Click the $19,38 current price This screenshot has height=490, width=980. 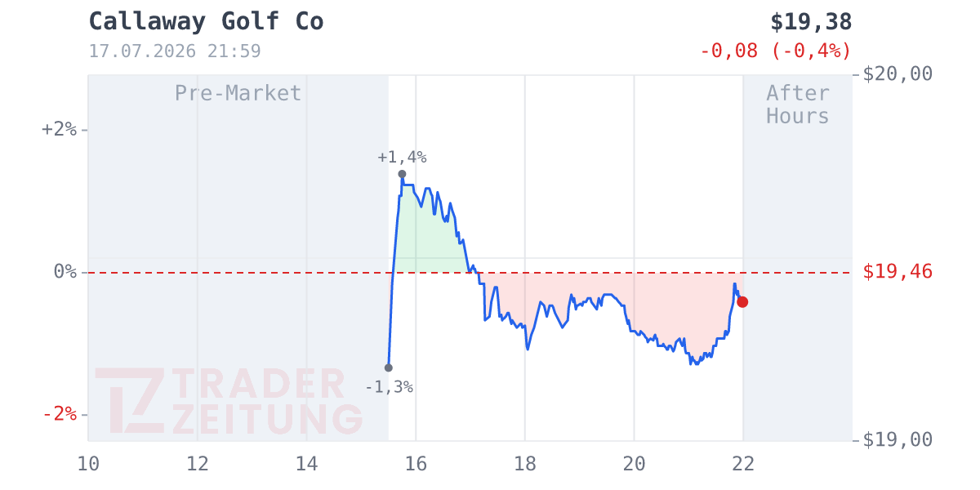[x=811, y=22]
